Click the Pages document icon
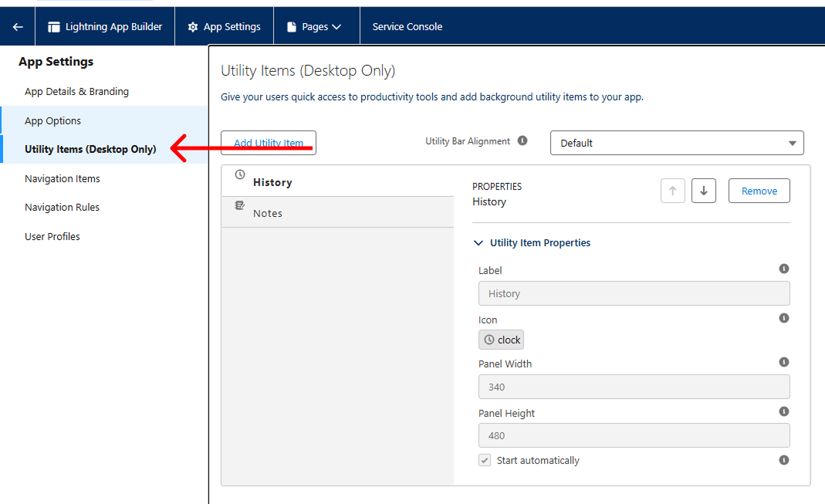The width and height of the screenshot is (825, 504). coord(292,27)
